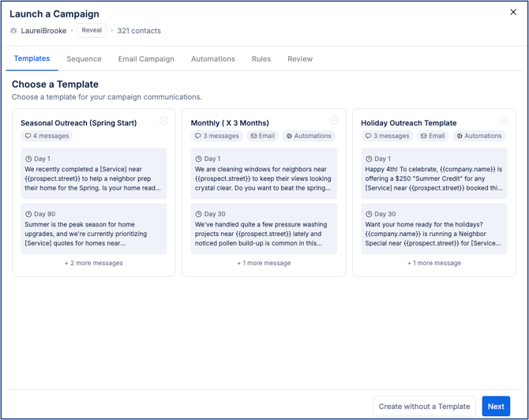Screen dimensions: 529x420
Task: Expand '+ 1 more message' in Holiday Outreach card
Action: pos(434,263)
